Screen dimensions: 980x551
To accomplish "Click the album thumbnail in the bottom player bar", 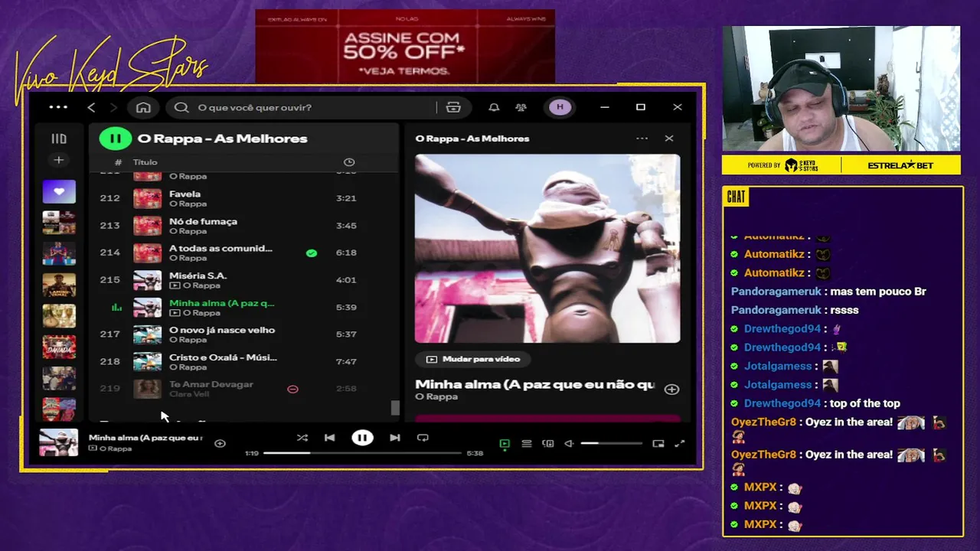I will [x=59, y=442].
